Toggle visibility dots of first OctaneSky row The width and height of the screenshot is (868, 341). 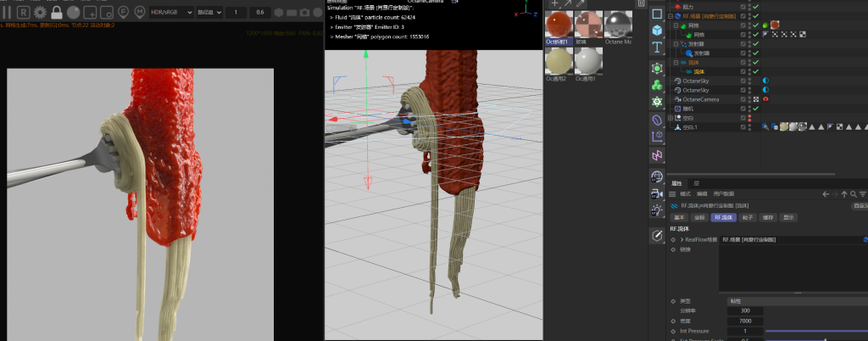click(x=749, y=81)
